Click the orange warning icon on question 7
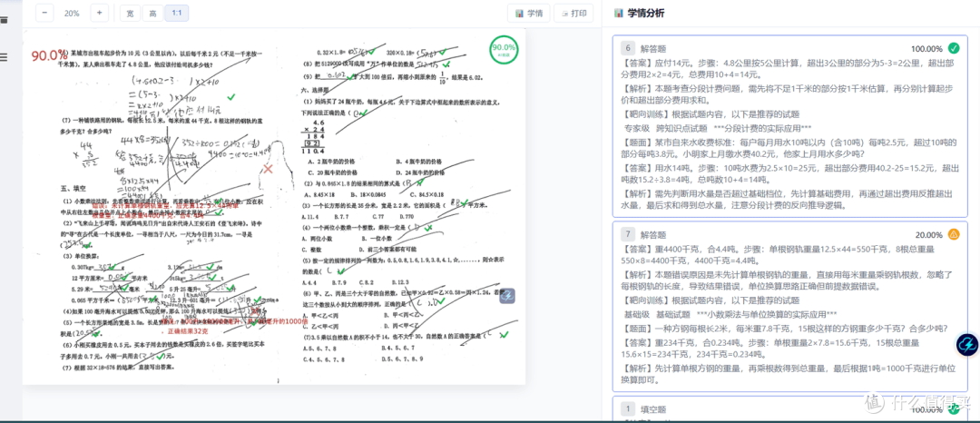Screen dimensions: 980x423 [953, 234]
